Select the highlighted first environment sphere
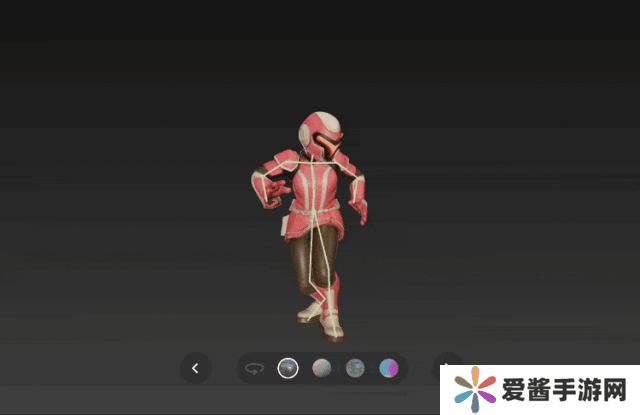The height and width of the screenshot is (415, 640). (x=288, y=369)
